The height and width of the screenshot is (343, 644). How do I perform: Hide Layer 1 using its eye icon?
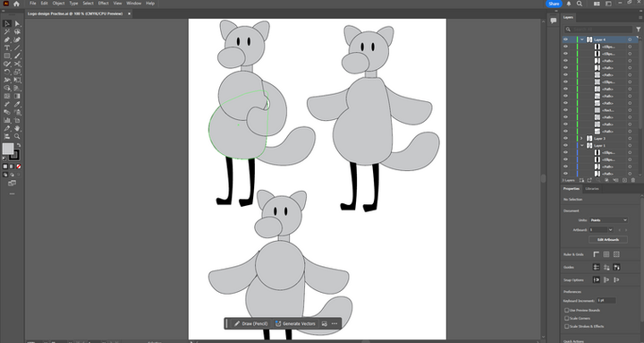tap(565, 145)
